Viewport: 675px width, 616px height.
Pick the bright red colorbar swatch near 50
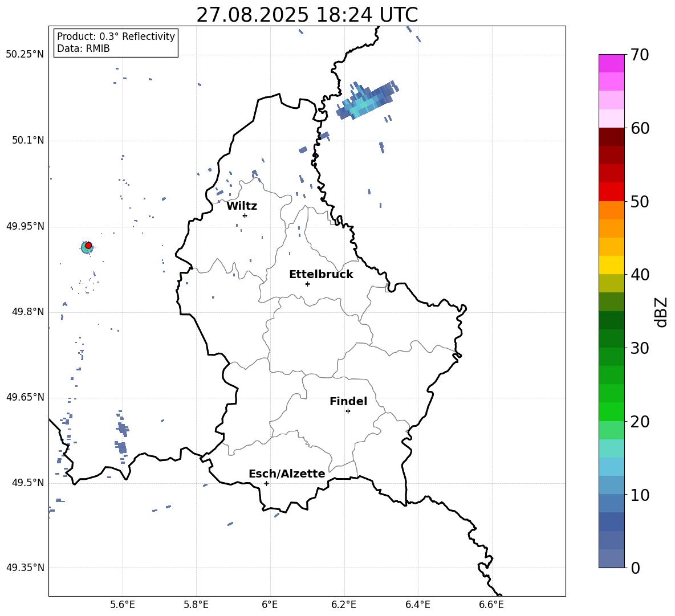[x=612, y=192]
